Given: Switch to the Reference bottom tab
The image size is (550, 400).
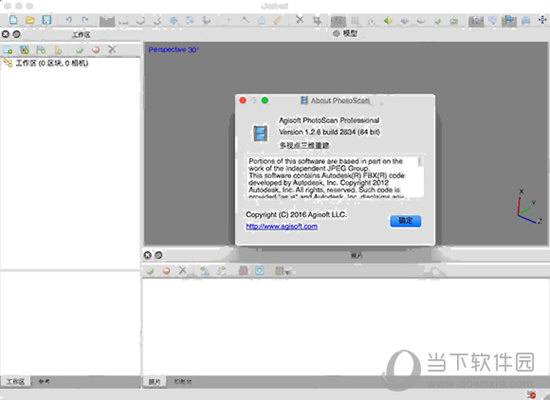Looking at the screenshot, I should (44, 382).
